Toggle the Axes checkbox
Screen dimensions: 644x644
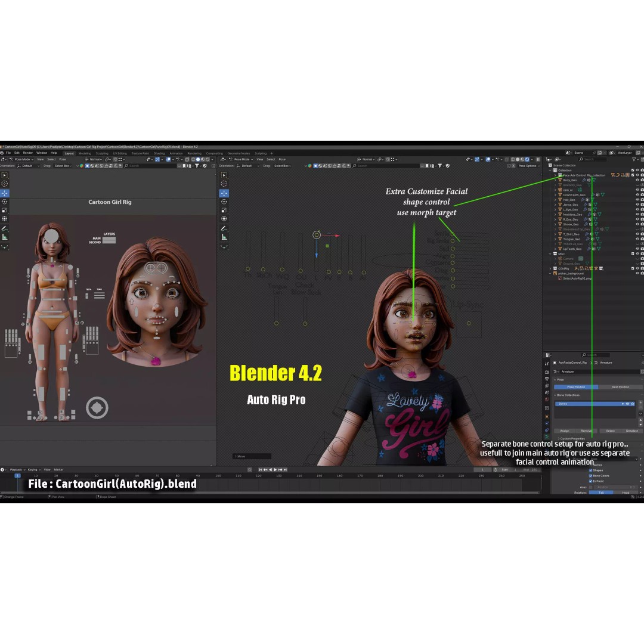590,487
